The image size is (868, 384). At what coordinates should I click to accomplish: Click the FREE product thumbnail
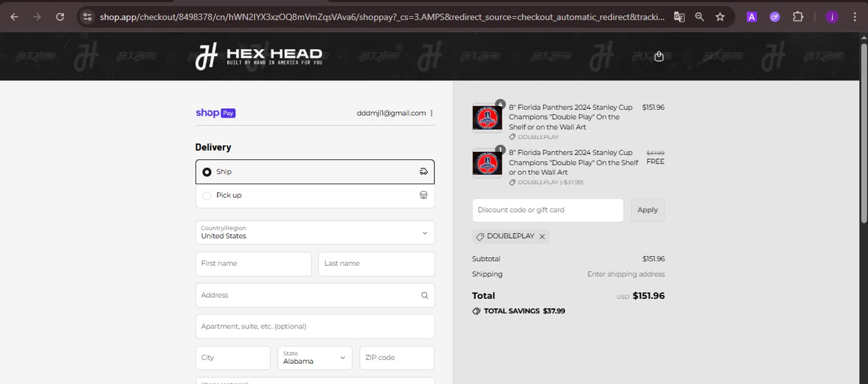(487, 163)
